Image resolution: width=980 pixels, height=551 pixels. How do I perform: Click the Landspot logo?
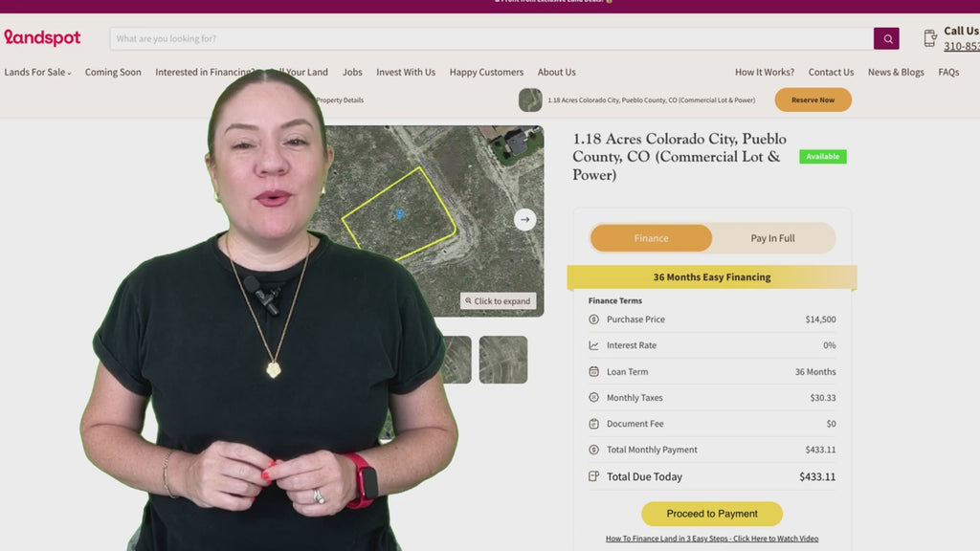pyautogui.click(x=42, y=38)
